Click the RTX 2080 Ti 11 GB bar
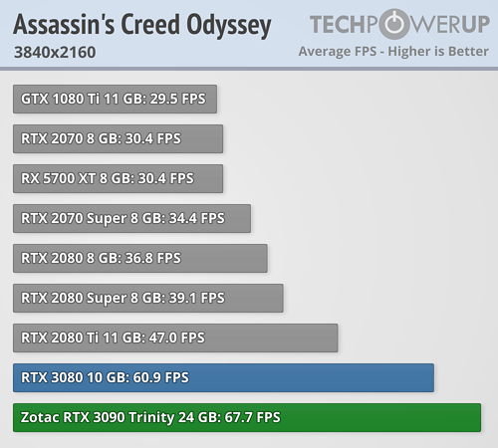This screenshot has width=498, height=448. tap(175, 337)
